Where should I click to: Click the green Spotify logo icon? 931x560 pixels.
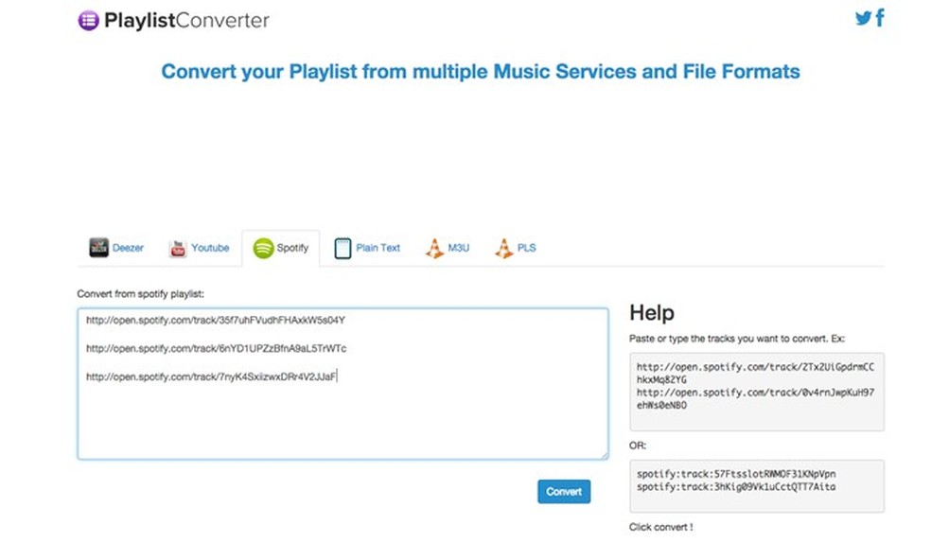(263, 248)
